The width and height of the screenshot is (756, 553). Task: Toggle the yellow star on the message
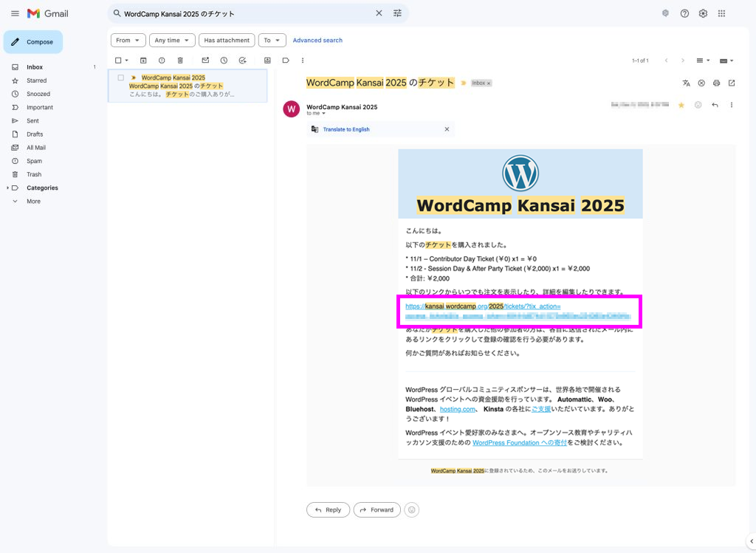click(x=681, y=106)
